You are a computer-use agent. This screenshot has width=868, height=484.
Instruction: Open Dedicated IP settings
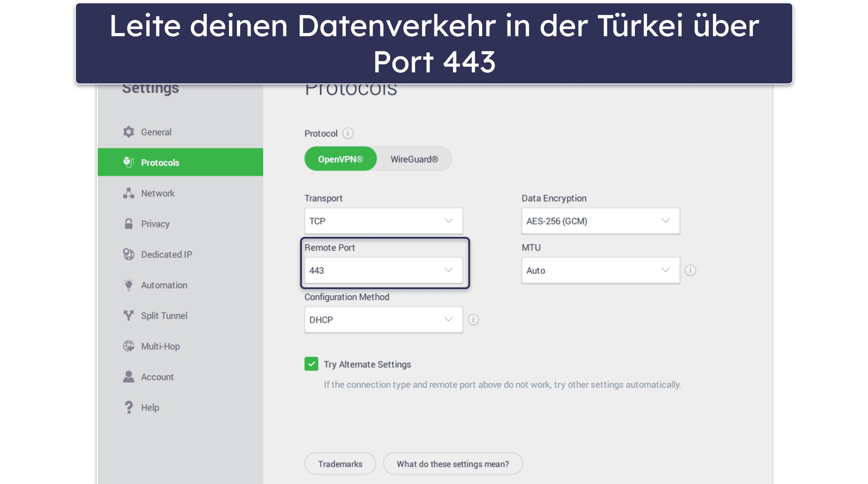coord(180,254)
